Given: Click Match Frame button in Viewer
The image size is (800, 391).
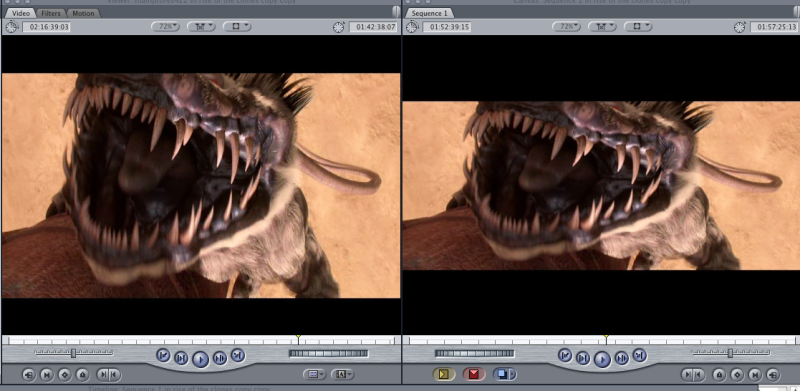Looking at the screenshot, I should pos(29,375).
